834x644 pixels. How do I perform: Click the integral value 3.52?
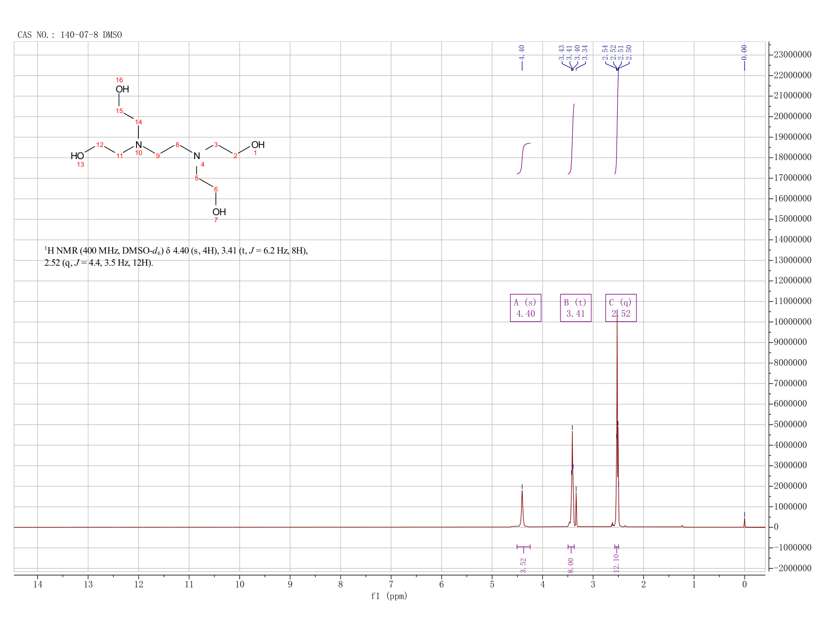point(524,565)
